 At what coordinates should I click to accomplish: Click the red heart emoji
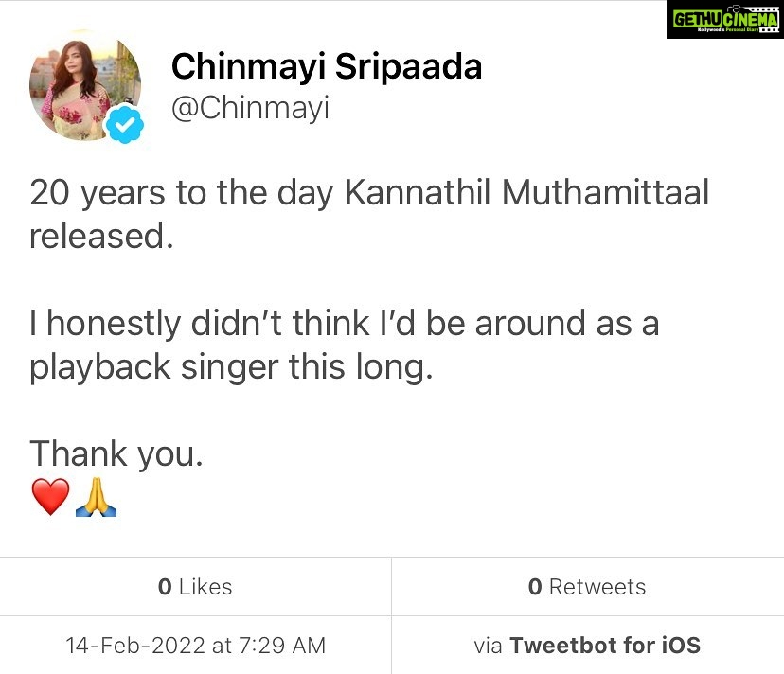tap(50, 497)
